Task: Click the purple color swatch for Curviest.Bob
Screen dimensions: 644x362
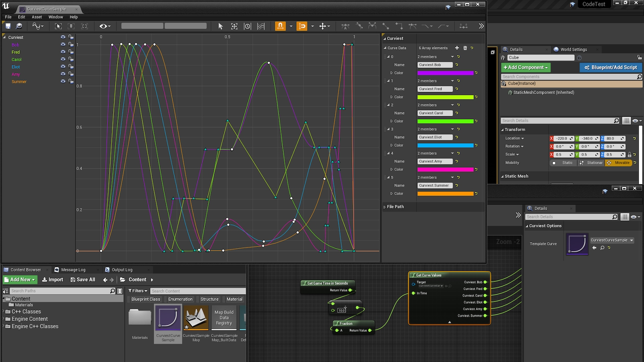Action: 445,73
